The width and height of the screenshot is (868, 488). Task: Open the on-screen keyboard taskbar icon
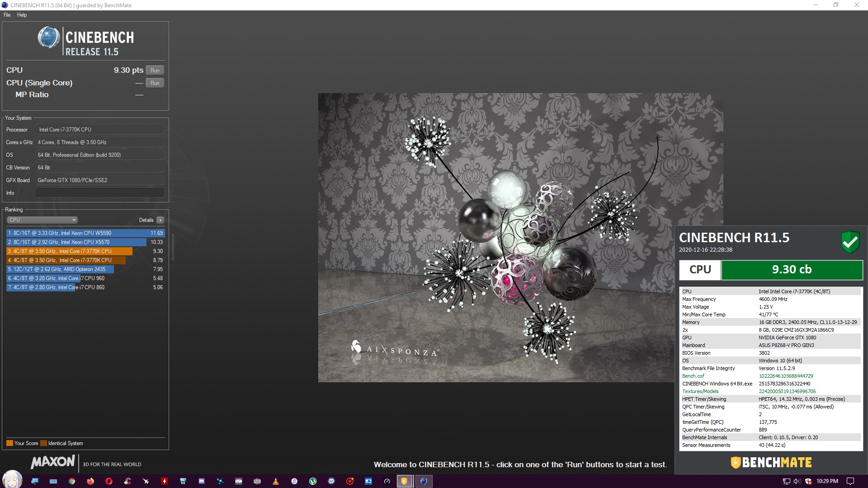point(53,481)
